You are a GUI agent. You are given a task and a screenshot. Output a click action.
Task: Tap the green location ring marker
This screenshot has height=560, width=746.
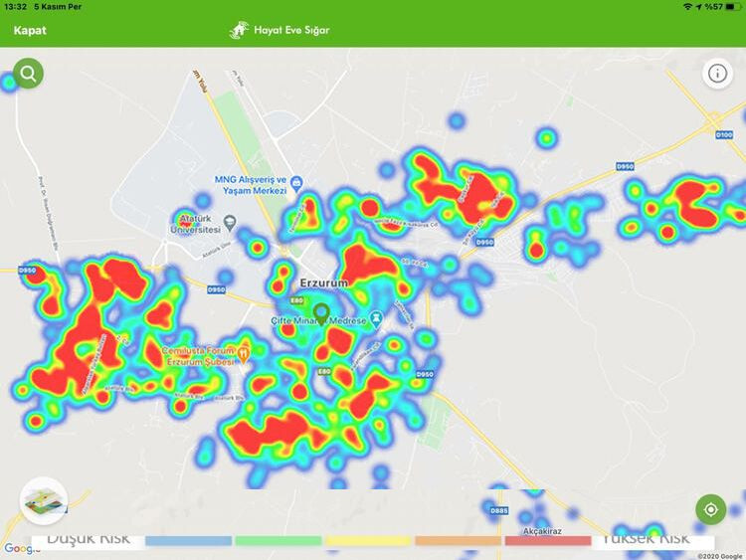(x=320, y=311)
